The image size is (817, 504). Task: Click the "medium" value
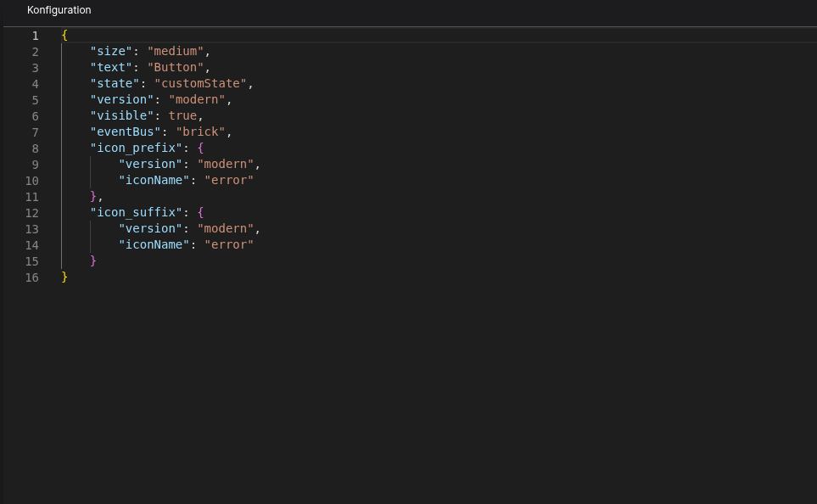click(x=176, y=52)
